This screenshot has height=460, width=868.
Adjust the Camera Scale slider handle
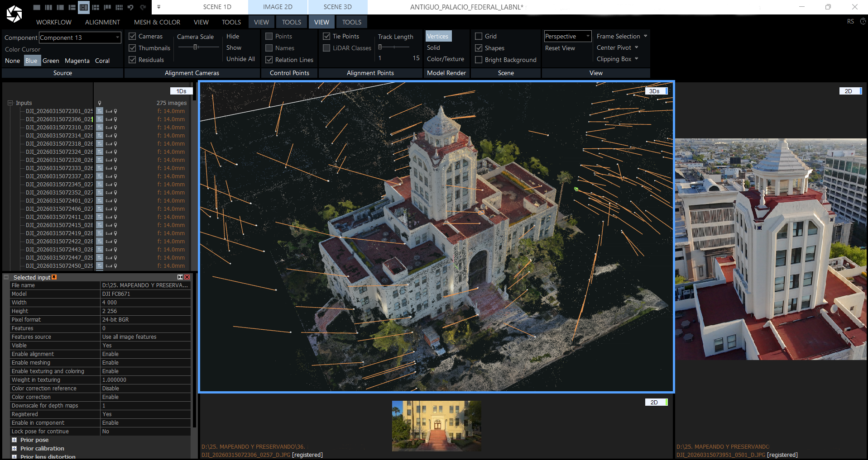(196, 47)
